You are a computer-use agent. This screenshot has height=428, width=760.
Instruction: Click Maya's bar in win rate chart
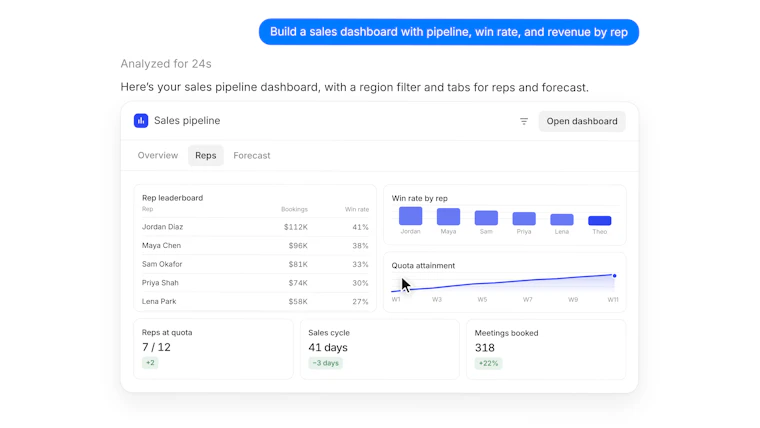click(x=448, y=217)
